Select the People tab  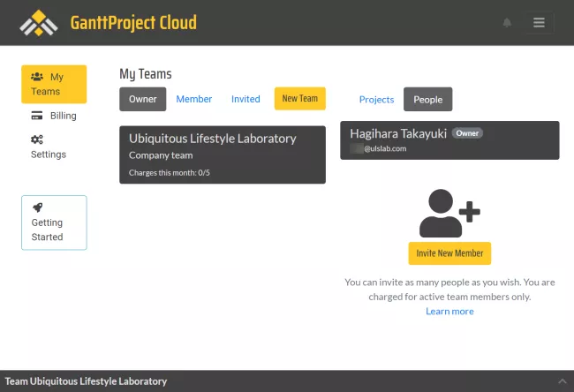click(x=428, y=99)
